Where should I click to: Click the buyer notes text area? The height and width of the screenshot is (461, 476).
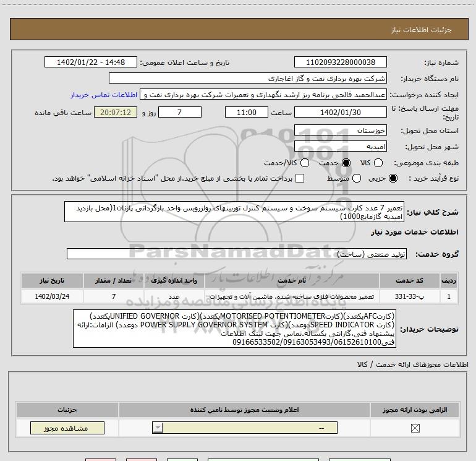pos(234,329)
